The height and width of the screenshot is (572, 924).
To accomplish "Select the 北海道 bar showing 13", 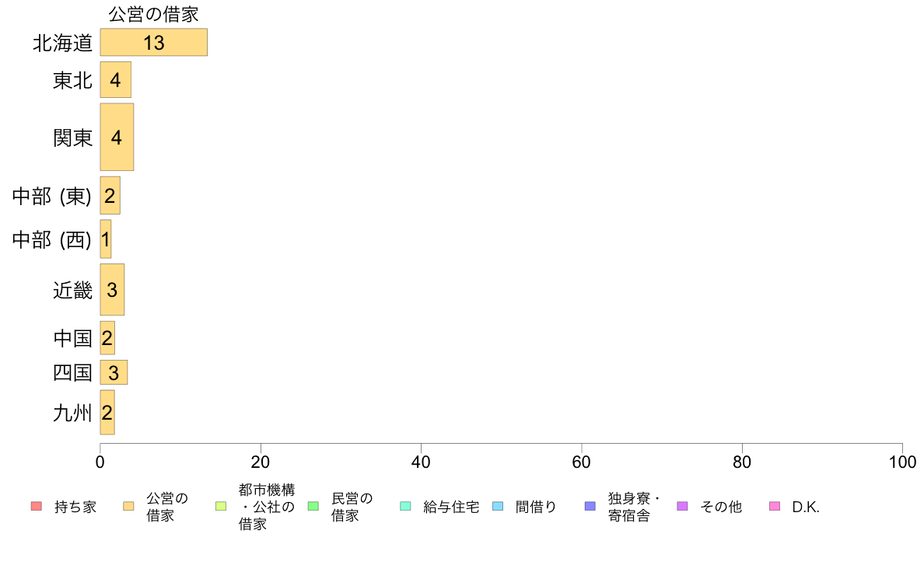I will click(154, 43).
